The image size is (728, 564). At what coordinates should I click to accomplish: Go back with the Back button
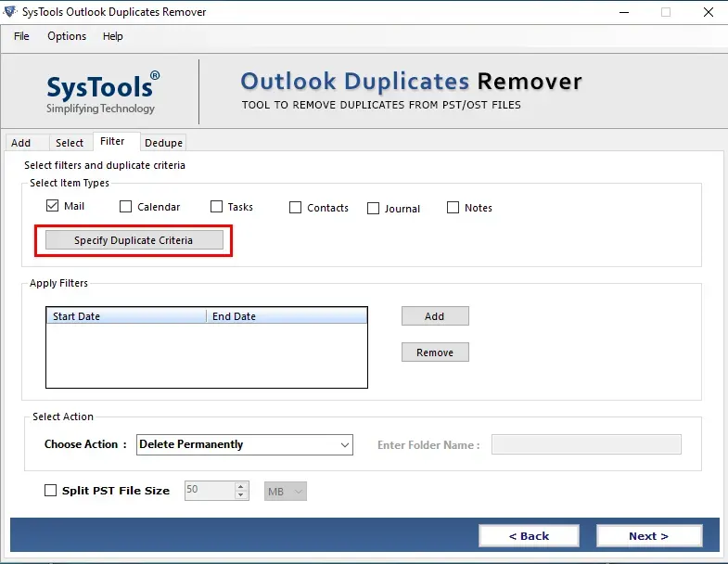pos(529,535)
